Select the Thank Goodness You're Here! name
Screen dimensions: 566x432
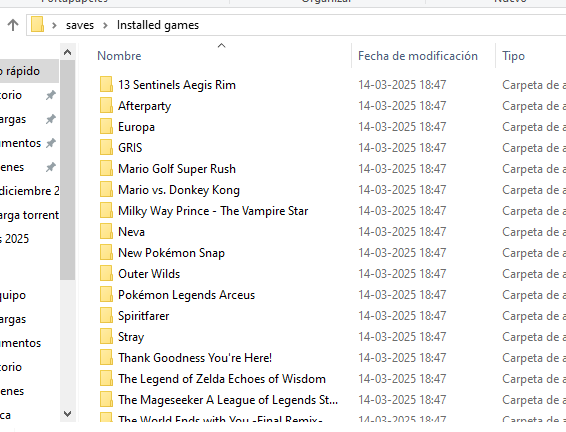(x=195, y=358)
